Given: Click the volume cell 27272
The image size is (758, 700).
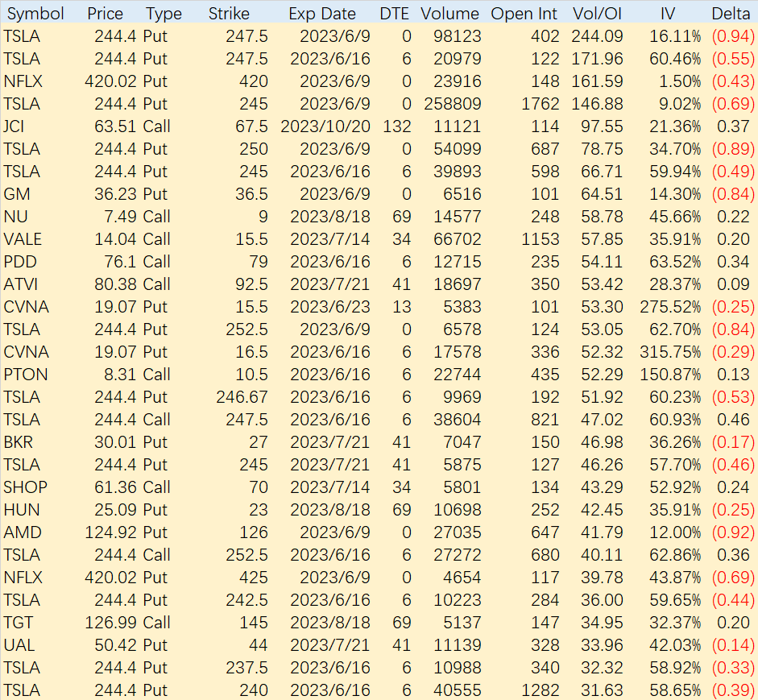Looking at the screenshot, I should (458, 555).
